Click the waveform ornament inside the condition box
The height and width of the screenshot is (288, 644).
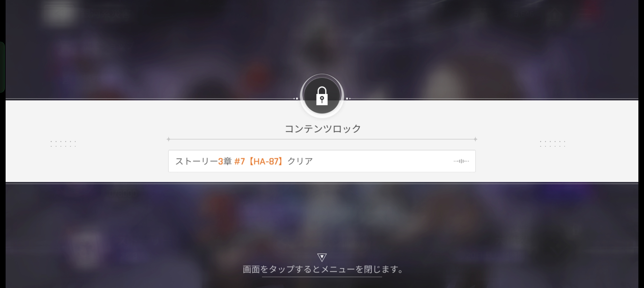(x=461, y=161)
